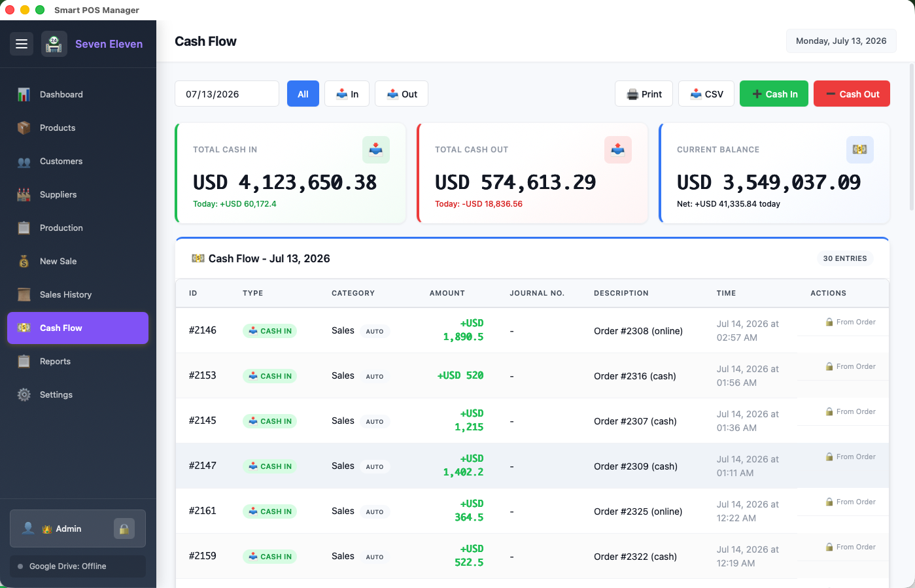Click the CASH IN badge on row #2153
The image size is (915, 588).
click(269, 376)
